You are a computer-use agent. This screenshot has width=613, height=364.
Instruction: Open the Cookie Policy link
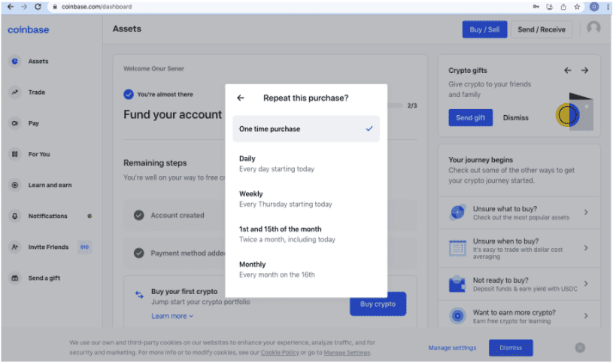[x=280, y=353]
